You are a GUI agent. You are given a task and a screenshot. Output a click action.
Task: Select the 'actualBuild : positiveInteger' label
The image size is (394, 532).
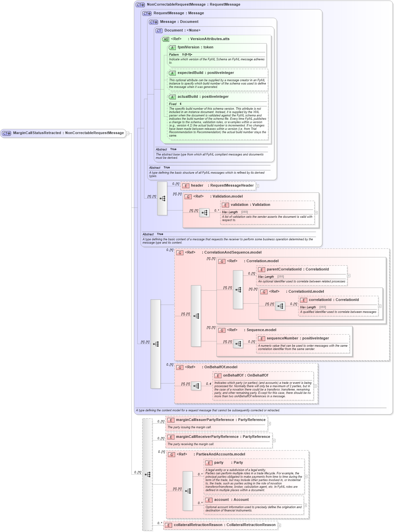[x=203, y=97]
